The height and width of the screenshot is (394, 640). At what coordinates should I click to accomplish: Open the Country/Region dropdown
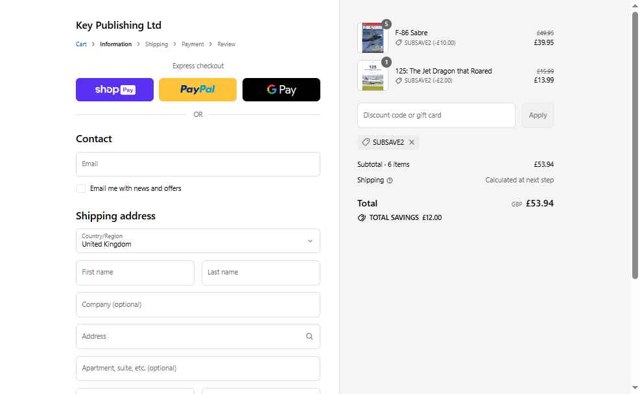198,240
